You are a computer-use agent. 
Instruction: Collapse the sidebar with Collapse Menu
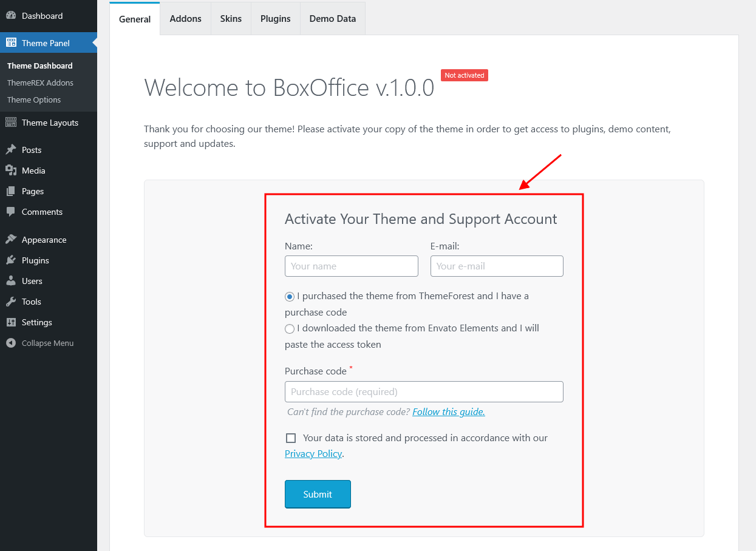[x=49, y=343]
